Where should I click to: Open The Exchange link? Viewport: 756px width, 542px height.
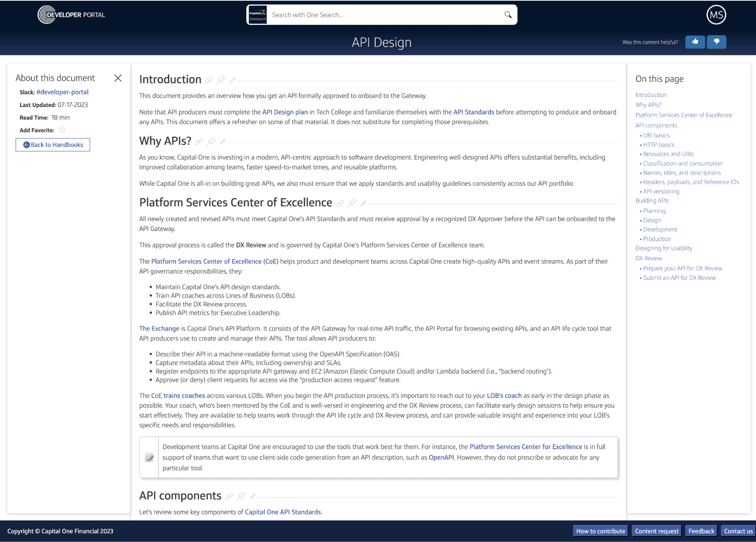159,329
